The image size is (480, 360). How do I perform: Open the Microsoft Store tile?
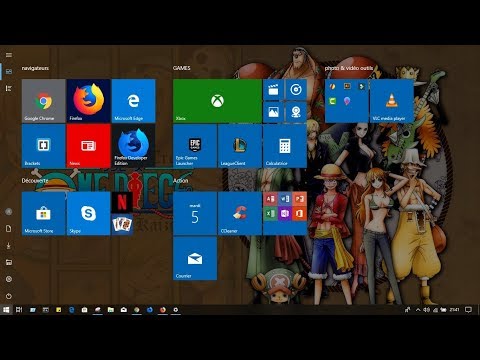click(44, 214)
